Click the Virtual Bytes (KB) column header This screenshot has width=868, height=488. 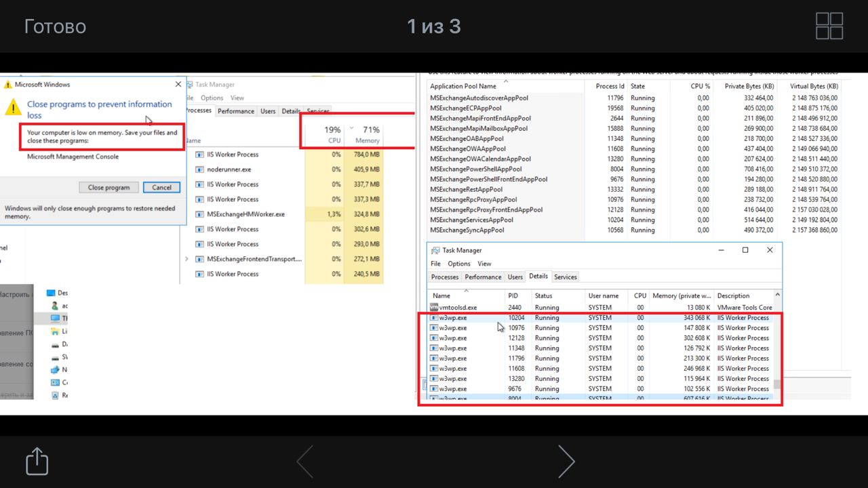814,86
